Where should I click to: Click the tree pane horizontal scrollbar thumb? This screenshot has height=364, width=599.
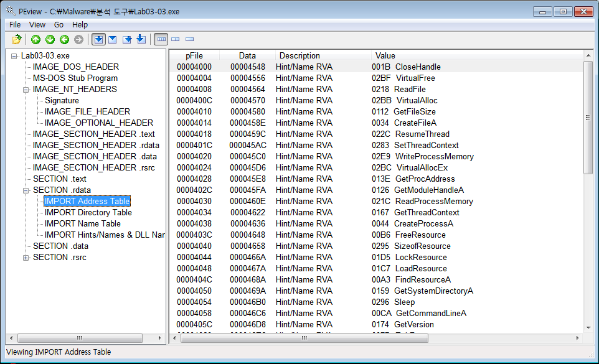click(x=80, y=338)
